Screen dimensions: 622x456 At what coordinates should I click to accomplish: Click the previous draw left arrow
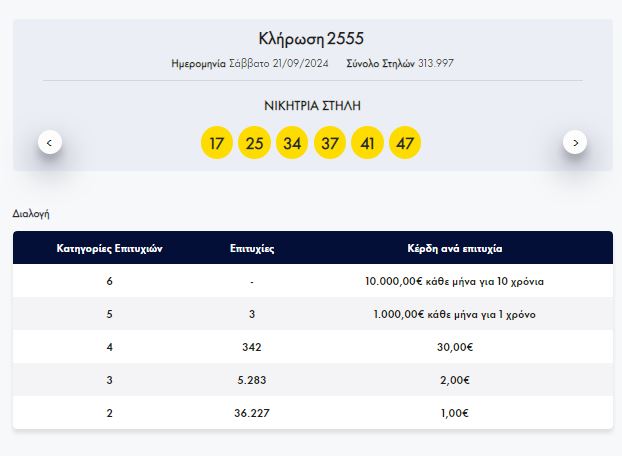point(50,142)
